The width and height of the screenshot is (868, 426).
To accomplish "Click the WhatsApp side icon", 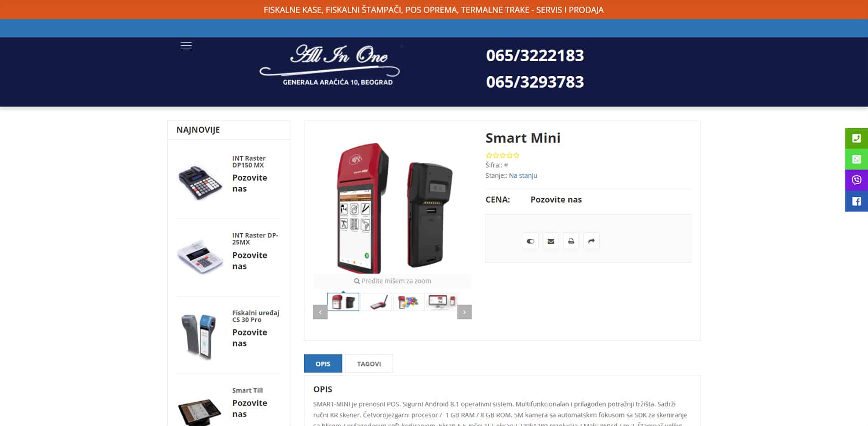I will (x=857, y=159).
